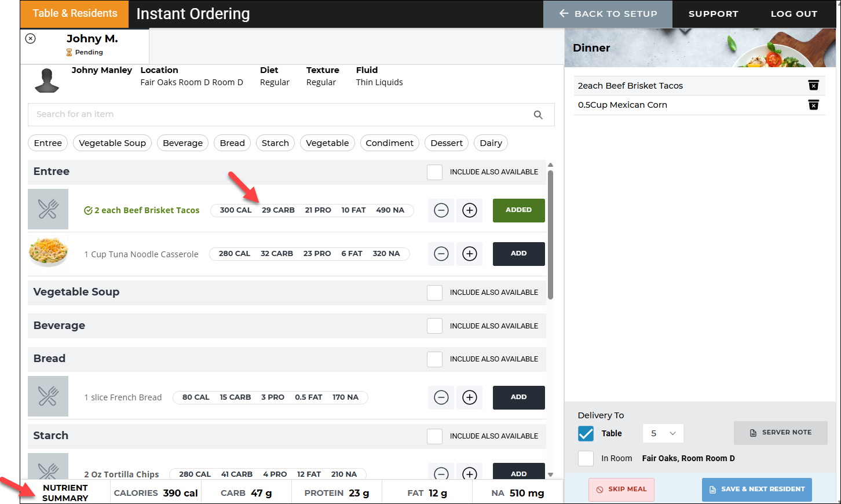This screenshot has width=841, height=504.
Task: Filter by Bread category
Action: [x=232, y=143]
